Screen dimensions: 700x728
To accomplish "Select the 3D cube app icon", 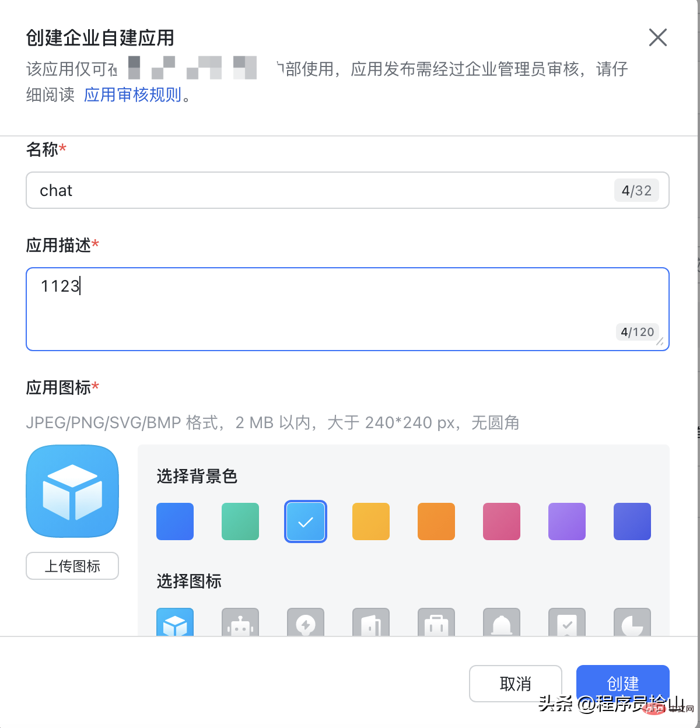I will coord(174,624).
